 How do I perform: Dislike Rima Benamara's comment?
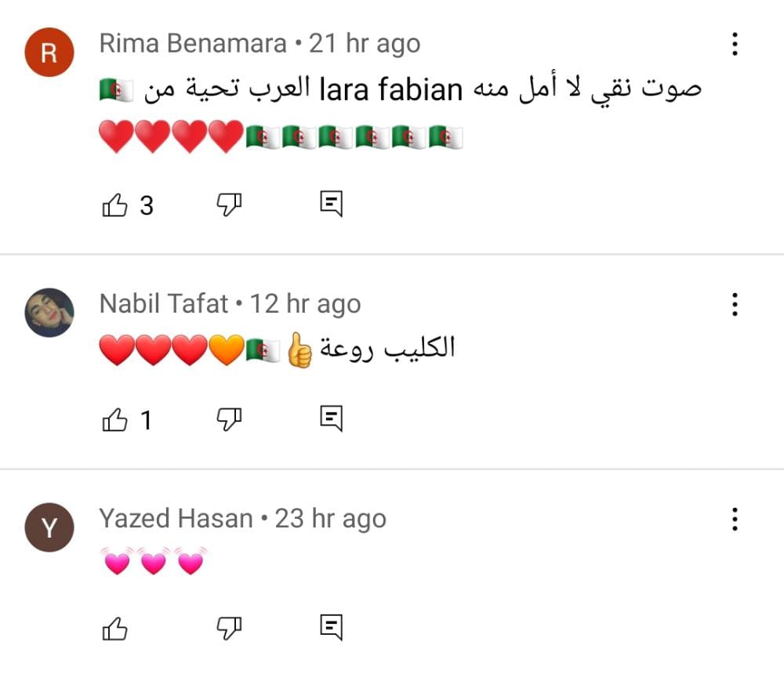pyautogui.click(x=228, y=205)
